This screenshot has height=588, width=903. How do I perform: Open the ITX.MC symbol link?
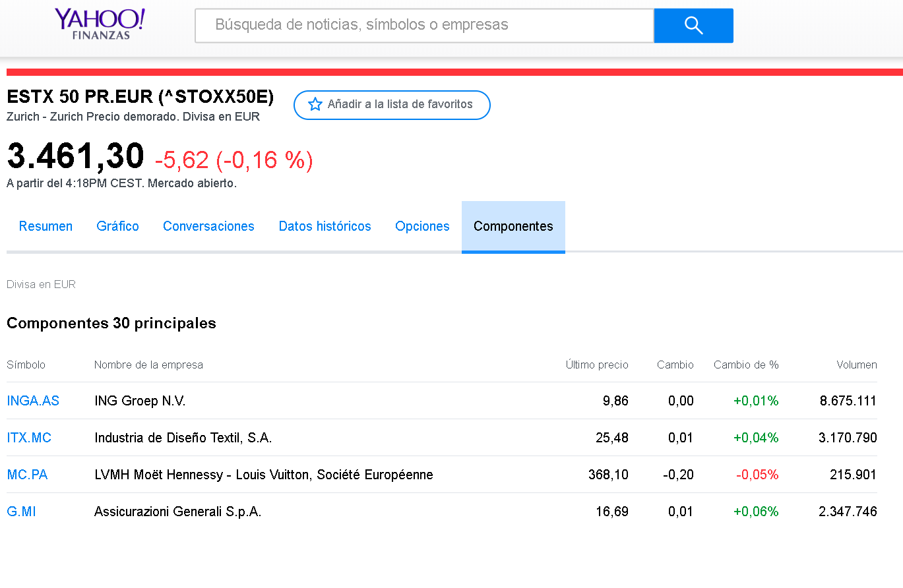pyautogui.click(x=29, y=438)
